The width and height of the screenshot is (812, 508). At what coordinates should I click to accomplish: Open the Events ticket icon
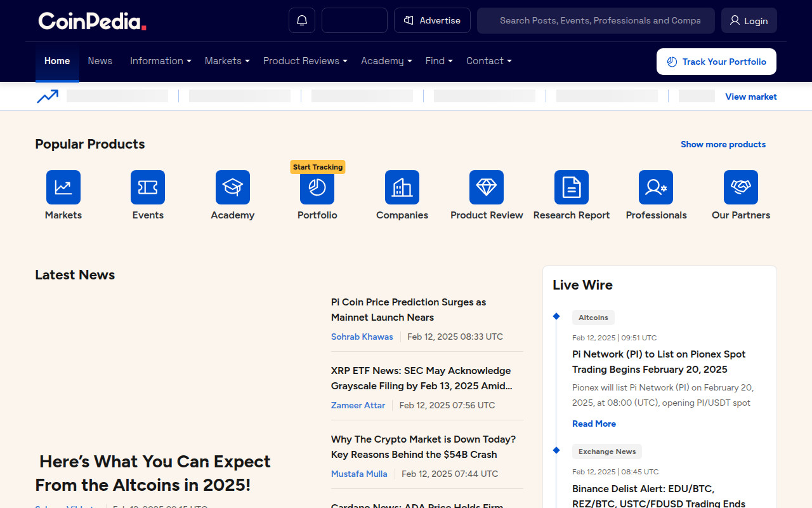coord(148,187)
